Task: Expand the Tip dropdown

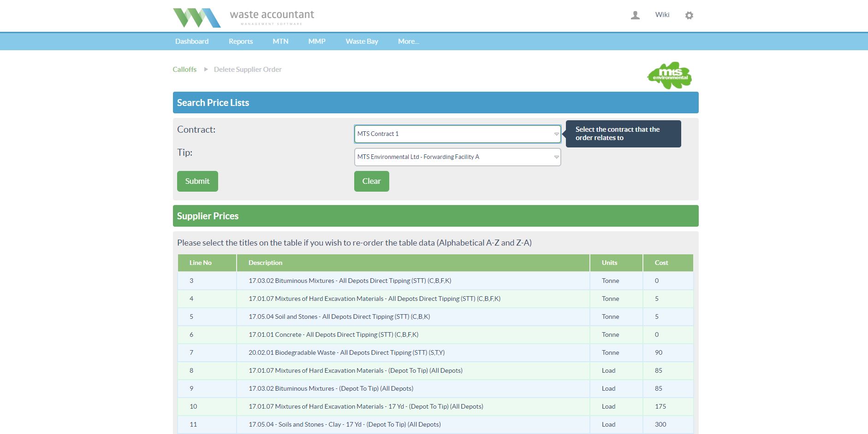Action: 457,157
